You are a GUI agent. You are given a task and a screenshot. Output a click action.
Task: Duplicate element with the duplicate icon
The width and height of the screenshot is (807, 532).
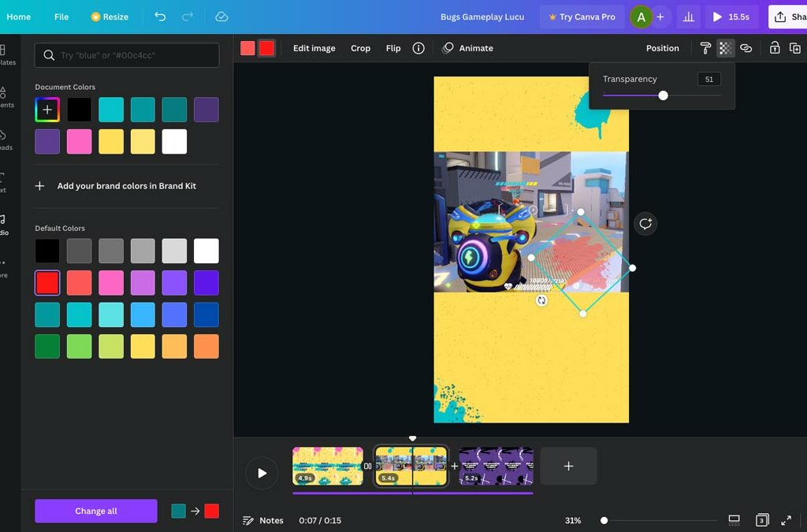(795, 48)
